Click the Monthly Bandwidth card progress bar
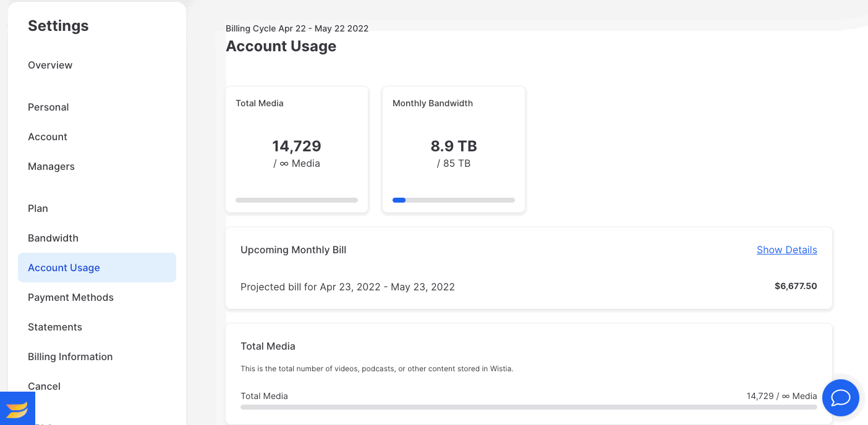Screen dimensions: 868x425 pyautogui.click(x=454, y=200)
